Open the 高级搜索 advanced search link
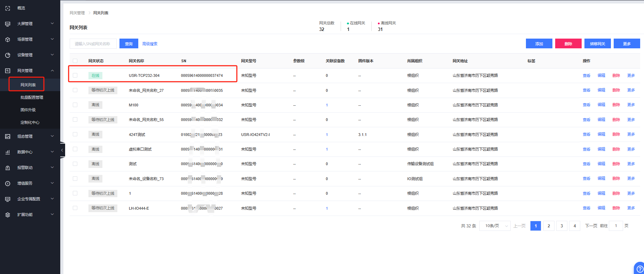Screen dimensions: 644x274 [x=150, y=44]
